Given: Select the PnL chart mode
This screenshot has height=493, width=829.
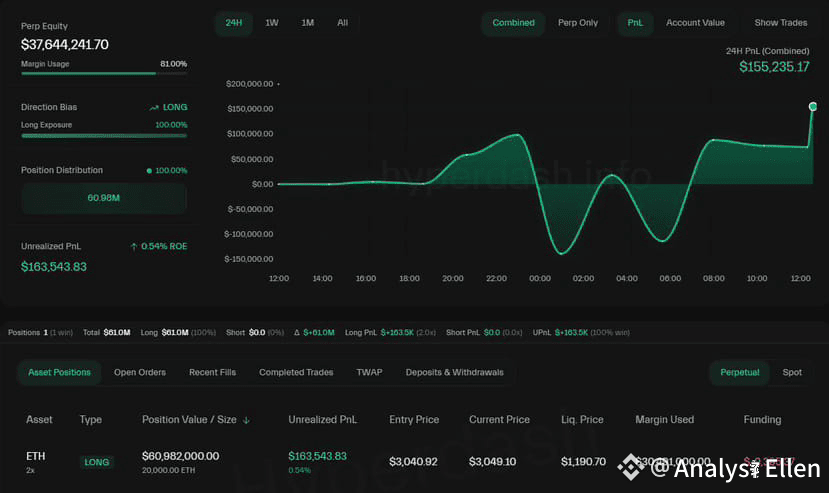Looking at the screenshot, I should pyautogui.click(x=635, y=23).
